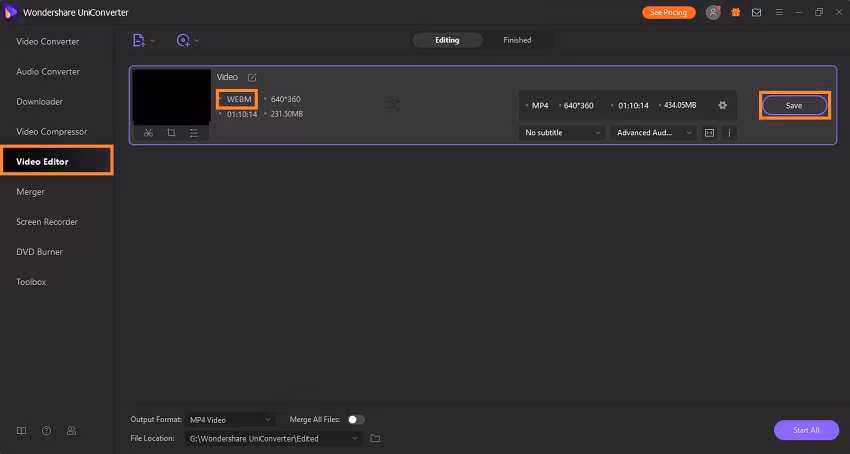The image size is (850, 454).
Task: Click the Wondershare UniConverter logo icon
Action: pos(11,12)
